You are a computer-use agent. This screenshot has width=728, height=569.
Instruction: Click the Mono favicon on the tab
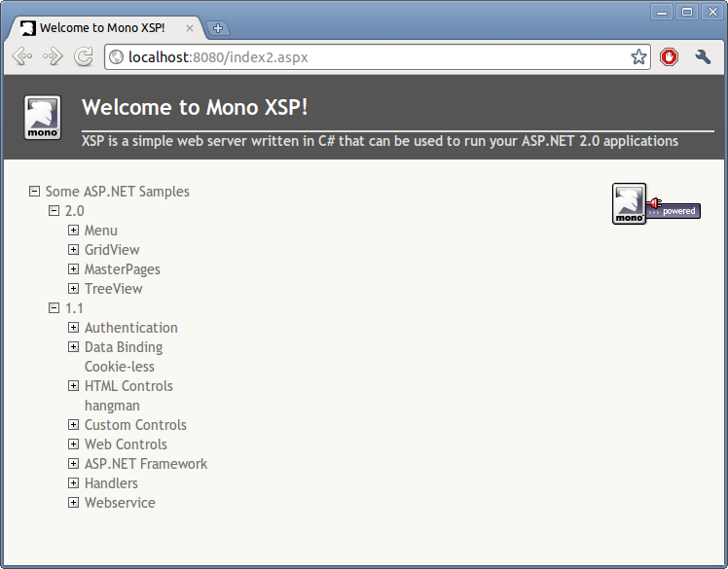pyautogui.click(x=28, y=28)
